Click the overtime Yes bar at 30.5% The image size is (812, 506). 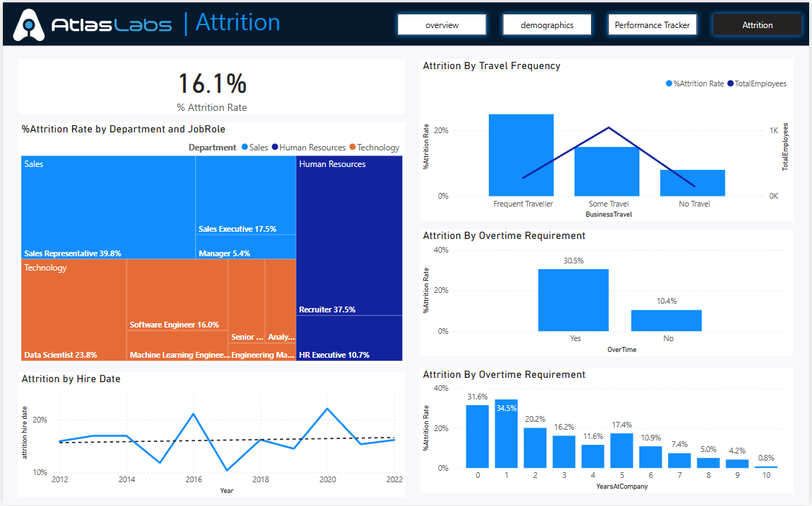[573, 300]
